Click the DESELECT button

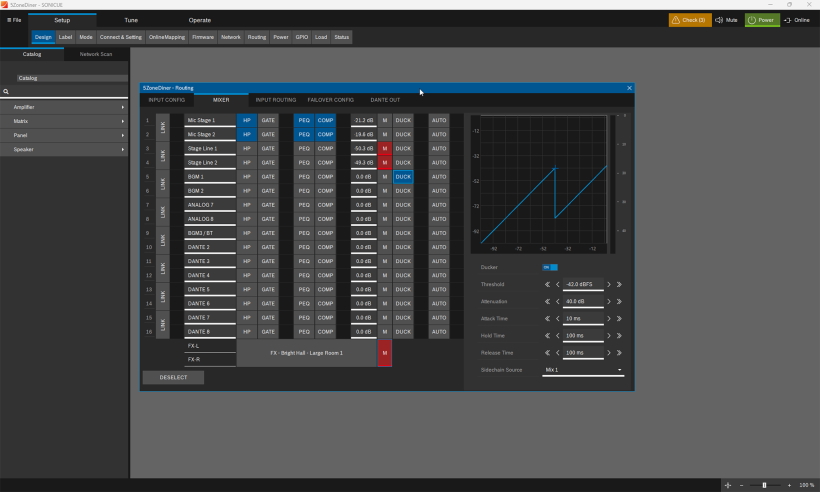tap(173, 377)
